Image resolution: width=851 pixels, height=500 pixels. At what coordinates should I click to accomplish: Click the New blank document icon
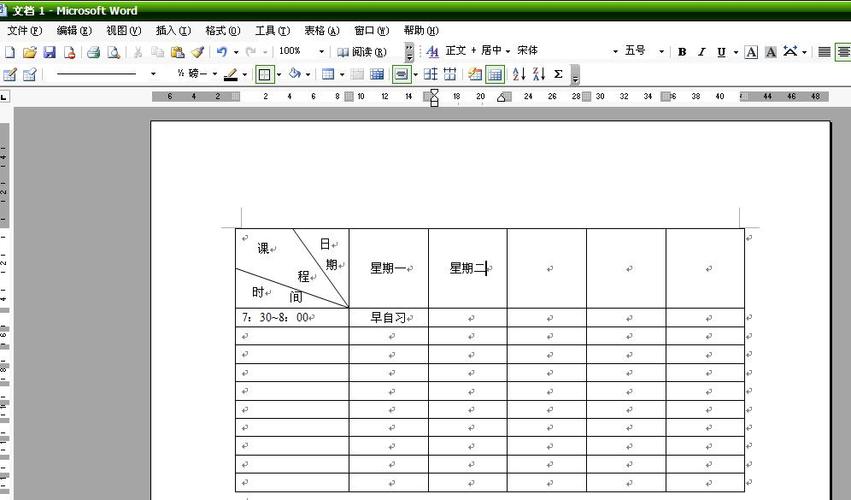(x=10, y=52)
